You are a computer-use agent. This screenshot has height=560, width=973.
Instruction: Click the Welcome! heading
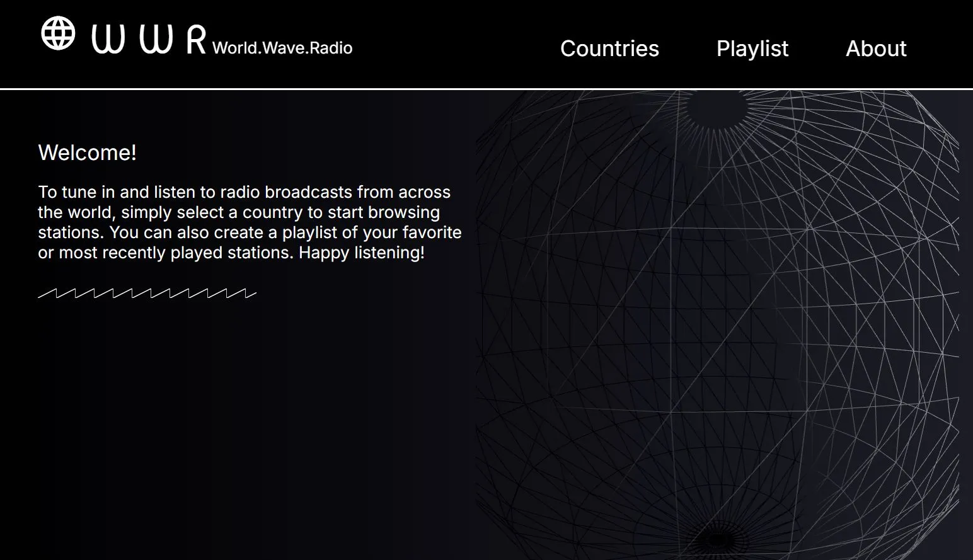[x=88, y=152]
